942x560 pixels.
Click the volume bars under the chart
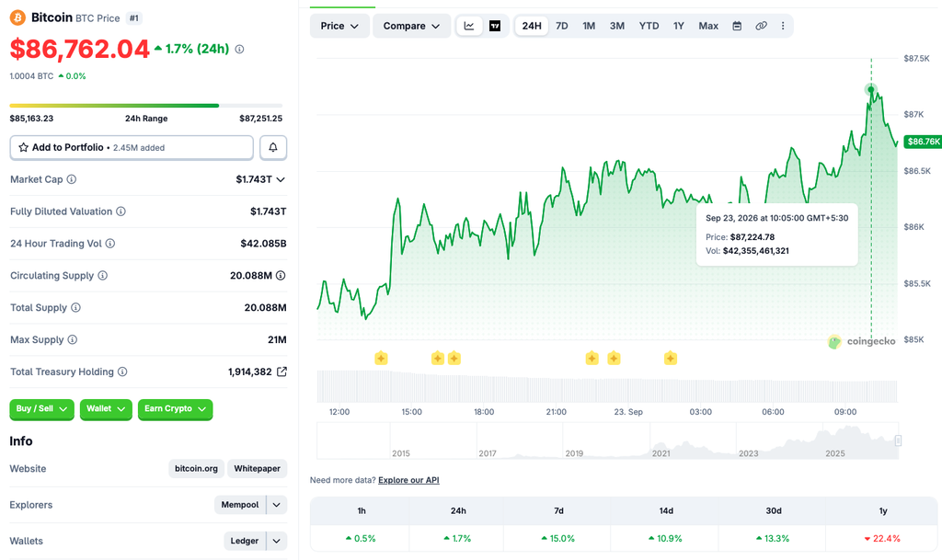pos(607,387)
